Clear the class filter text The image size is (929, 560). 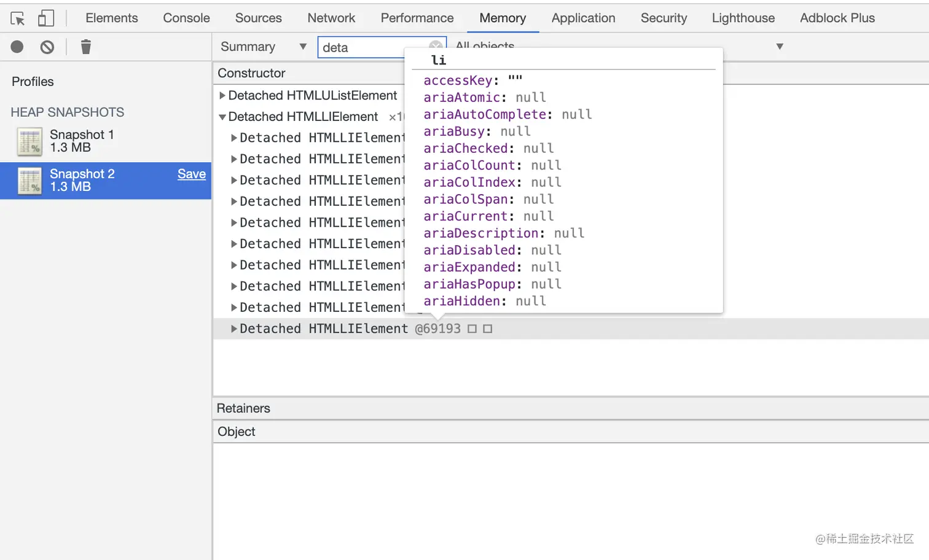(435, 46)
